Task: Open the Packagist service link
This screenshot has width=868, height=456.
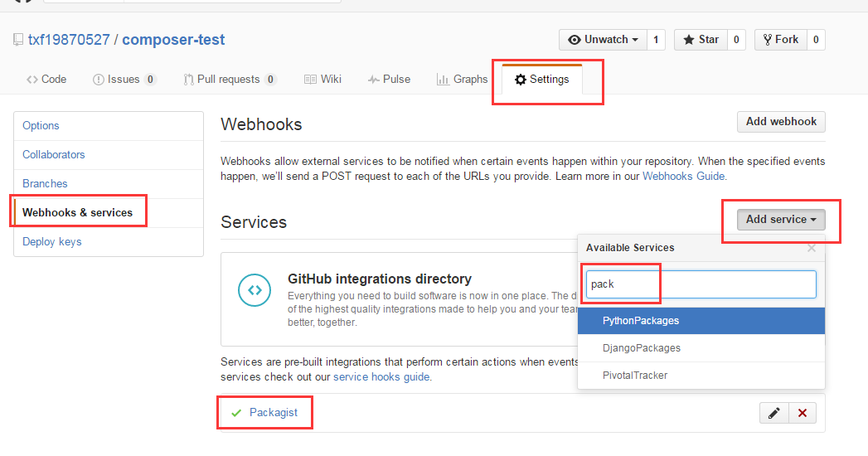Action: click(274, 412)
